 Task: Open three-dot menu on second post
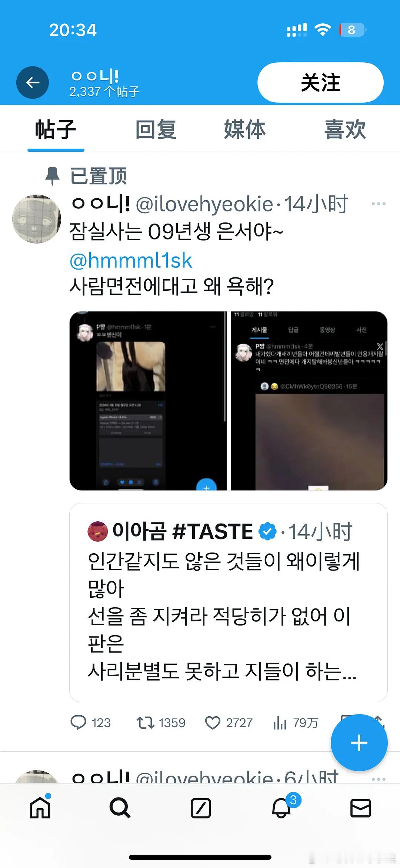(379, 779)
